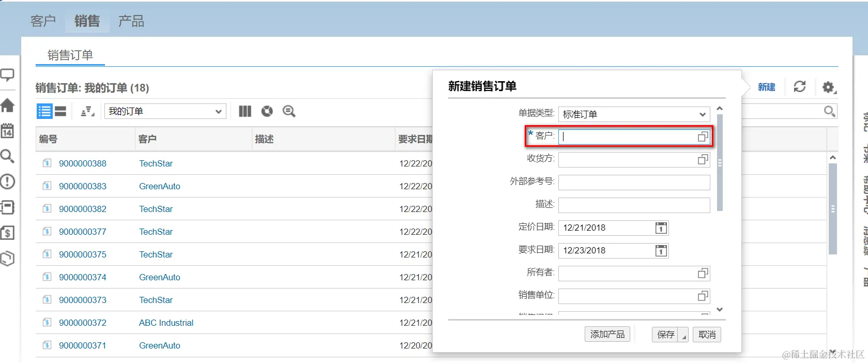Open order 9000000375 link

tap(83, 254)
